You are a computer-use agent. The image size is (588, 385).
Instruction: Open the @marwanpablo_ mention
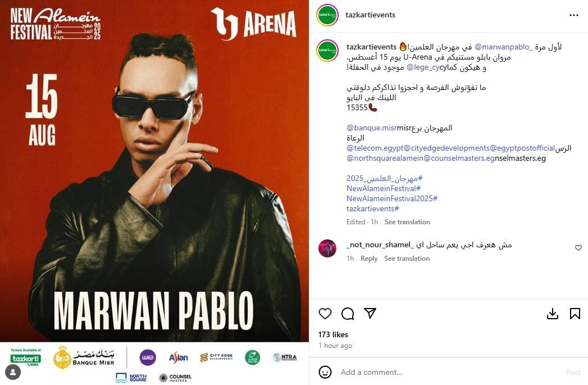coord(503,47)
